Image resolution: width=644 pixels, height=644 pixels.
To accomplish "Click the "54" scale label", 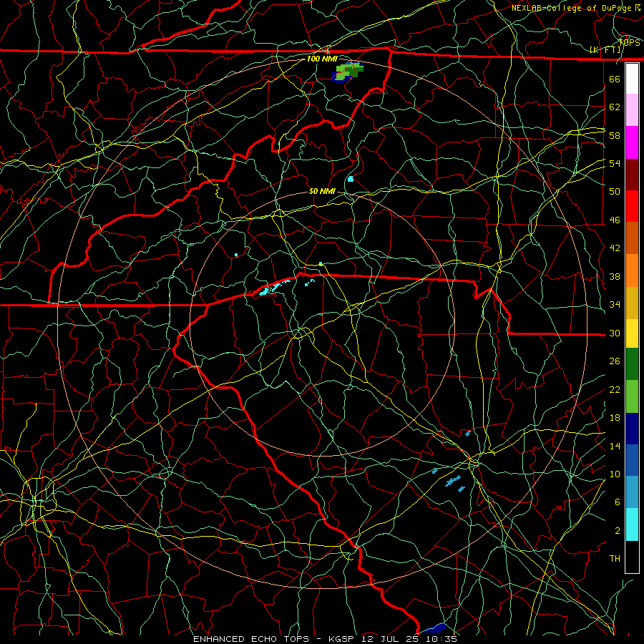I will [615, 163].
